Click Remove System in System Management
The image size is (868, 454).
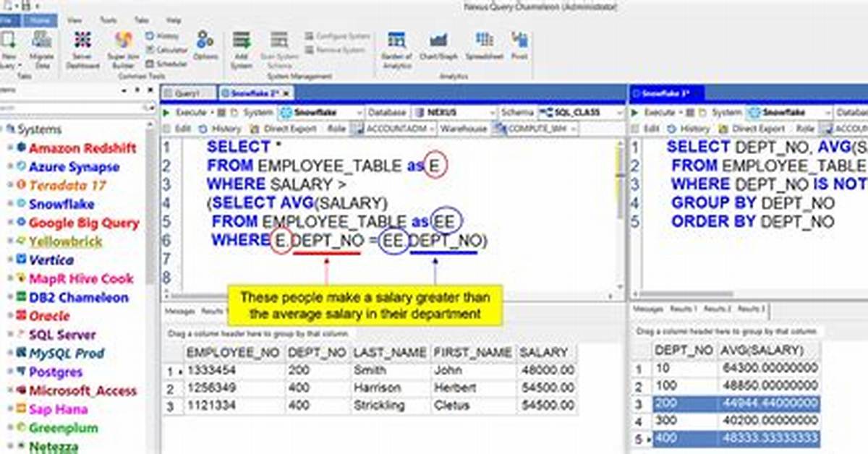335,50
